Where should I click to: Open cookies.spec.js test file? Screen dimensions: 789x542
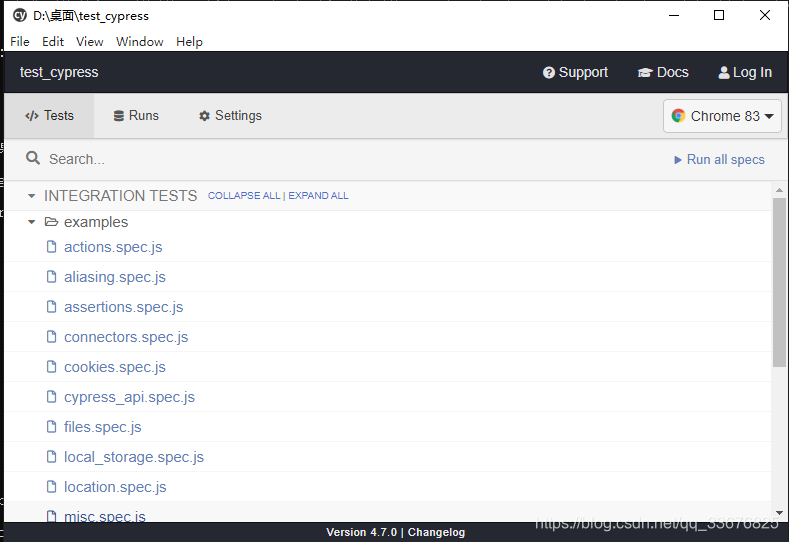coord(115,367)
